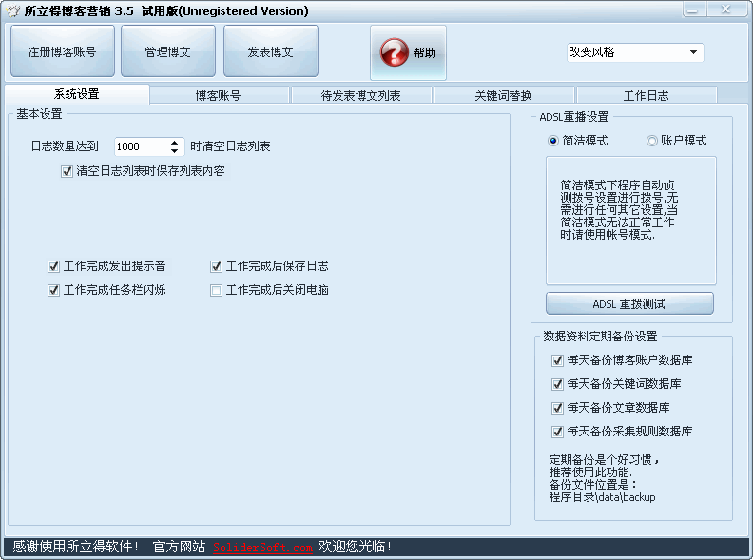Switch to the 系统设置 tab
Viewport: 753px width, 560px height.
(77, 94)
